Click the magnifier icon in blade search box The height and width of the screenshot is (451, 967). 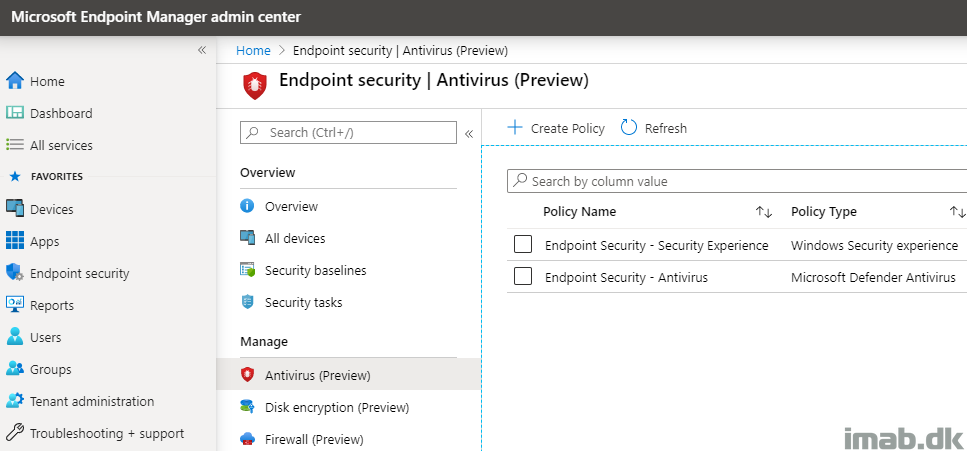pos(252,133)
